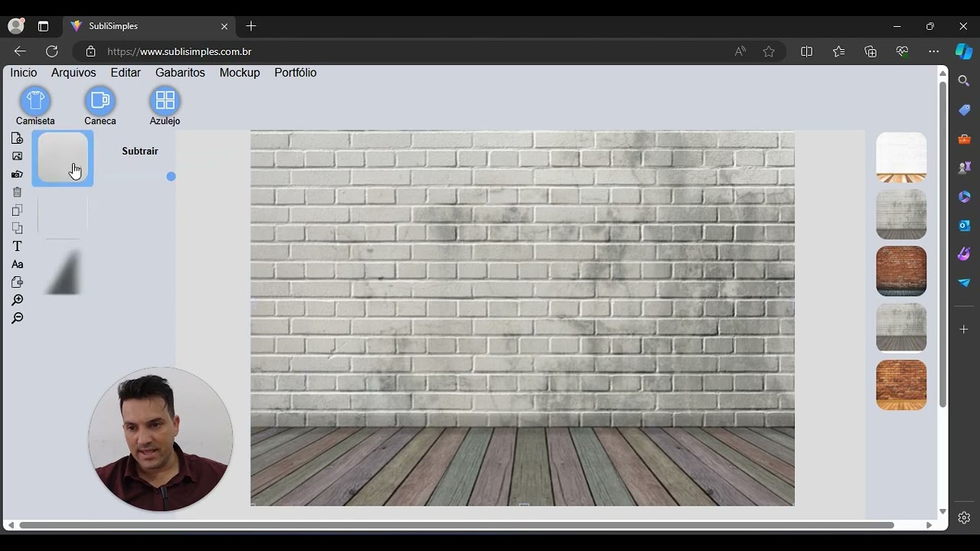
Task: Click the camera icon in left toolbar
Action: (17, 174)
